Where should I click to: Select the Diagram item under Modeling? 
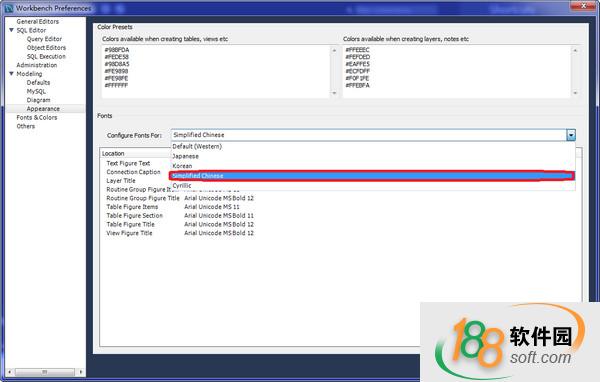(38, 100)
